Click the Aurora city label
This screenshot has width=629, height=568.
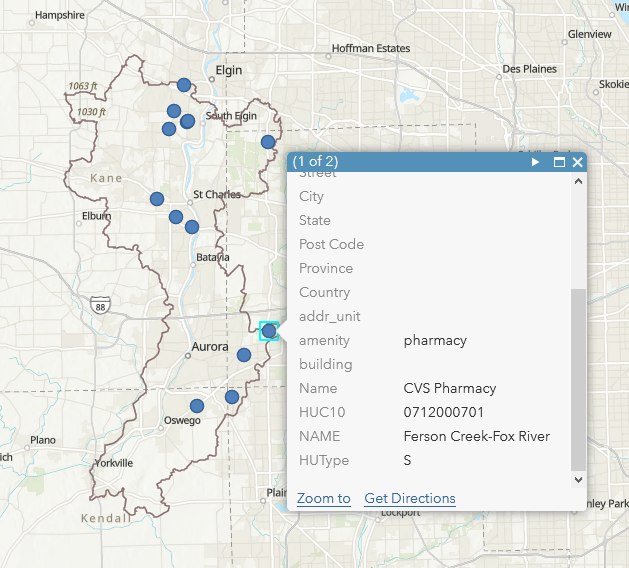coord(210,347)
